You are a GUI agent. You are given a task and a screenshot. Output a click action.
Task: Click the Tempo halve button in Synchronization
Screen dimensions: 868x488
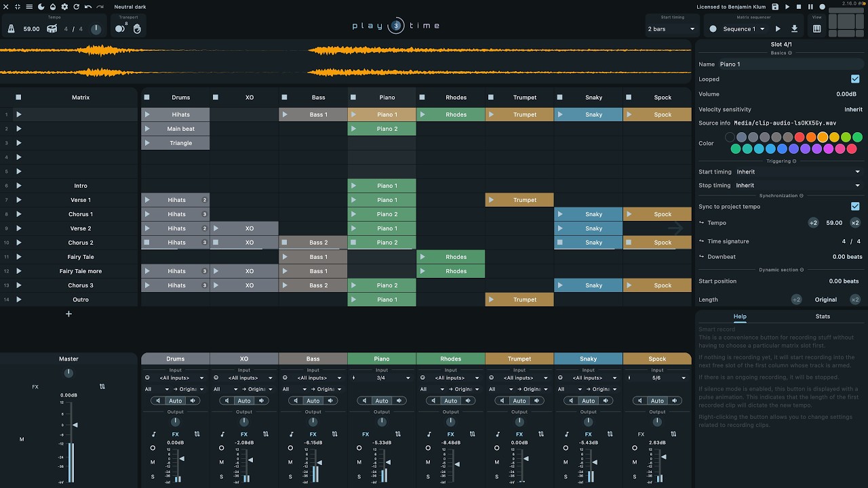(813, 223)
